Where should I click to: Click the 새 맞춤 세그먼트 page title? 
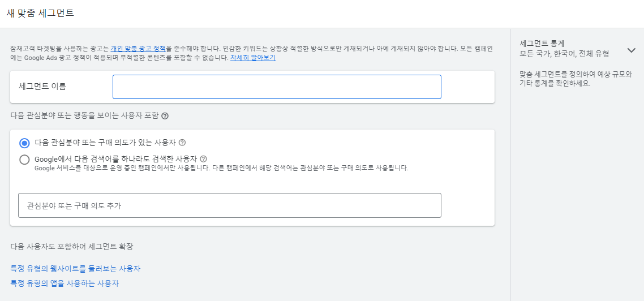[40, 12]
